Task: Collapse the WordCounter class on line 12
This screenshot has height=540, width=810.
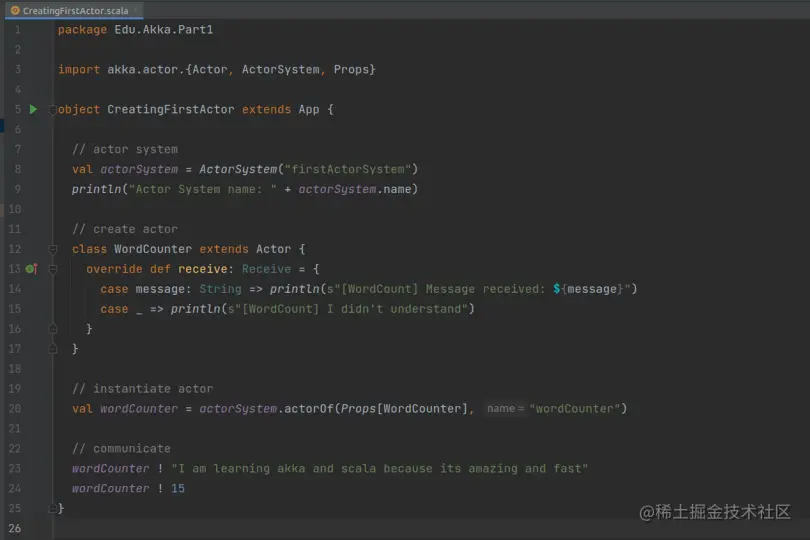Action: click(x=52, y=249)
